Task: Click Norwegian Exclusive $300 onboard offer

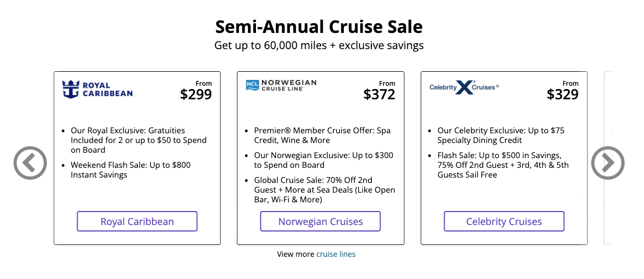Action: pos(324,160)
